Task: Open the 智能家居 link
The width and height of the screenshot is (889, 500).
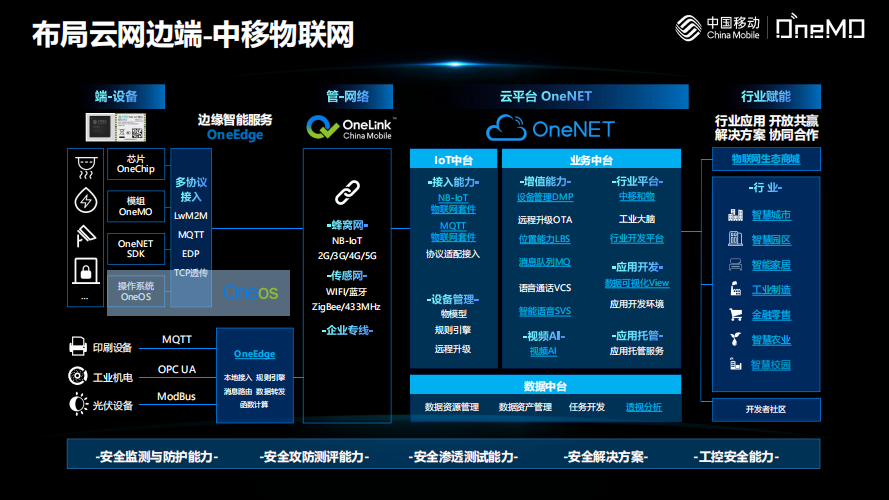Action: click(771, 265)
